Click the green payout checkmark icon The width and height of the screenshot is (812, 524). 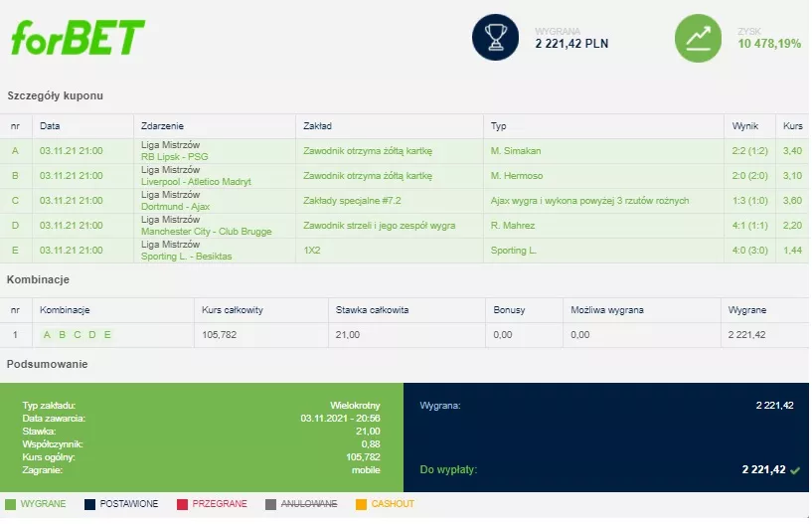[x=795, y=470]
